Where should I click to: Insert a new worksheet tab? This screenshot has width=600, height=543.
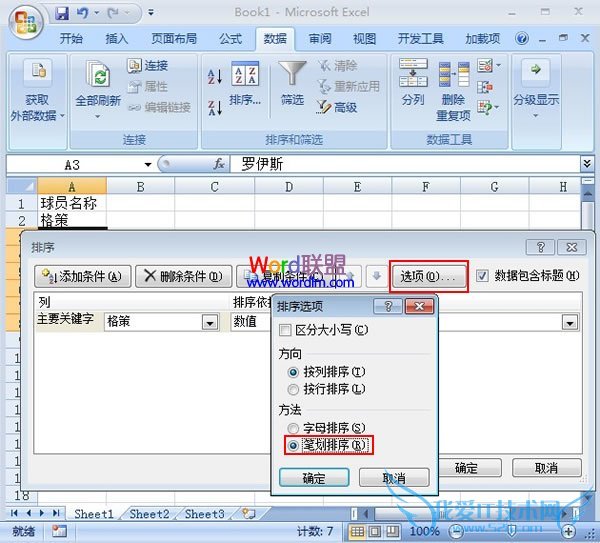(x=249, y=513)
